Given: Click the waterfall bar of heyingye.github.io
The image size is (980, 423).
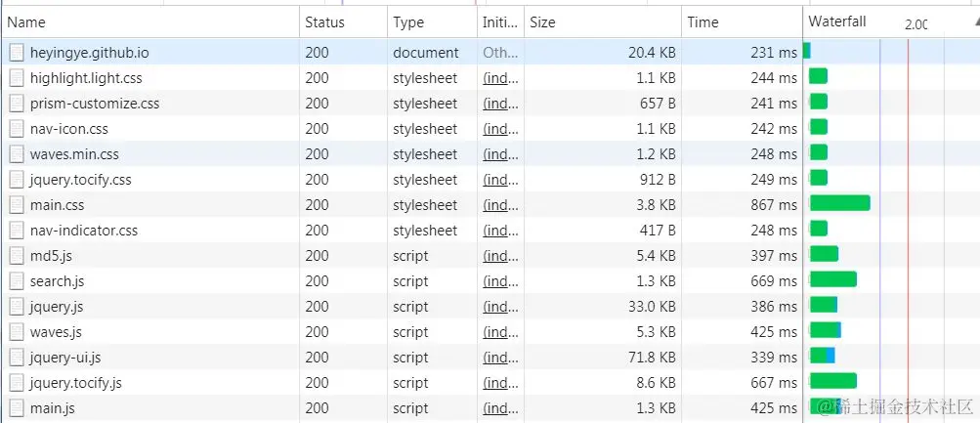Looking at the screenshot, I should tap(807, 51).
